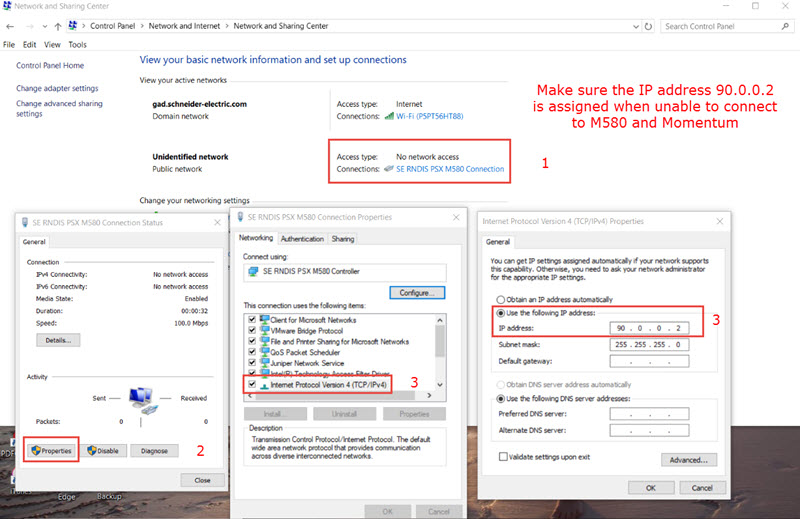Image resolution: width=800 pixels, height=519 pixels.
Task: Click Edge desktop shortcut
Action: (x=66, y=497)
